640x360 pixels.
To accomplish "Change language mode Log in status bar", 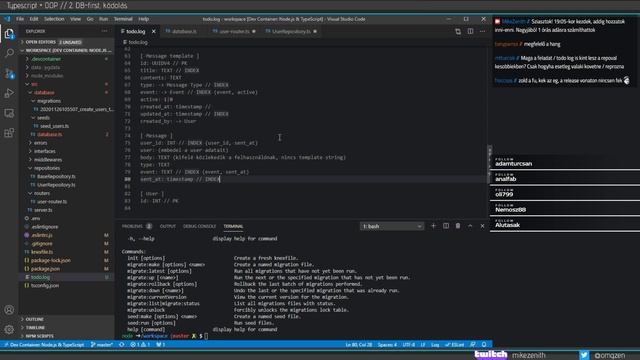I will coord(435,345).
